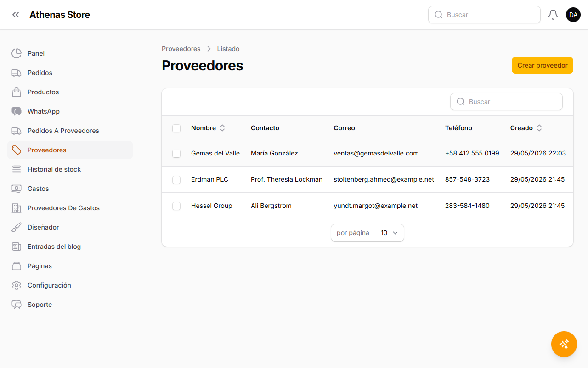Click the Proveedores breadcrumb link
This screenshot has height=368, width=588.
181,49
